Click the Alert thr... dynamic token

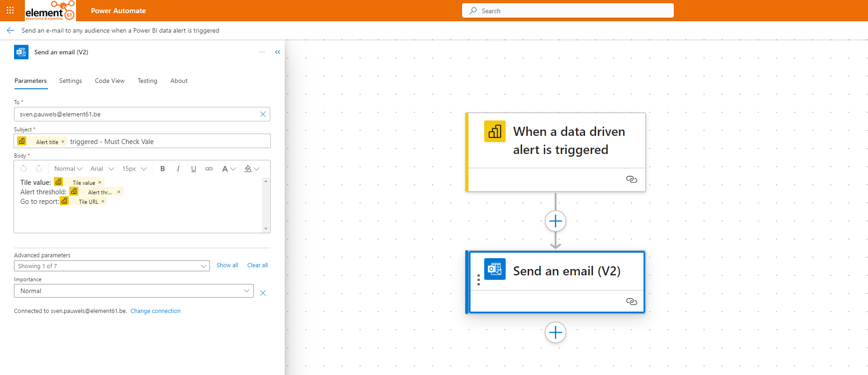(95, 192)
